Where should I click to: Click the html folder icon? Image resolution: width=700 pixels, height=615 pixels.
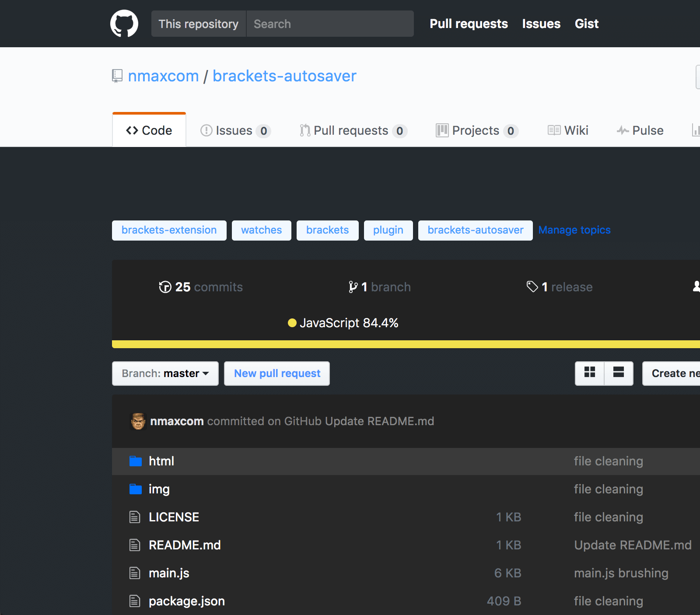[136, 461]
